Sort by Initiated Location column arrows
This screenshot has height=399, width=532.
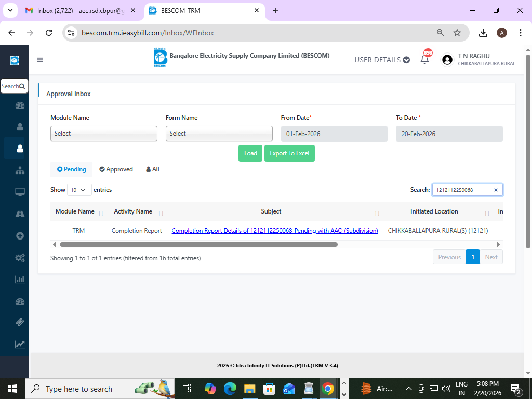[487, 213]
